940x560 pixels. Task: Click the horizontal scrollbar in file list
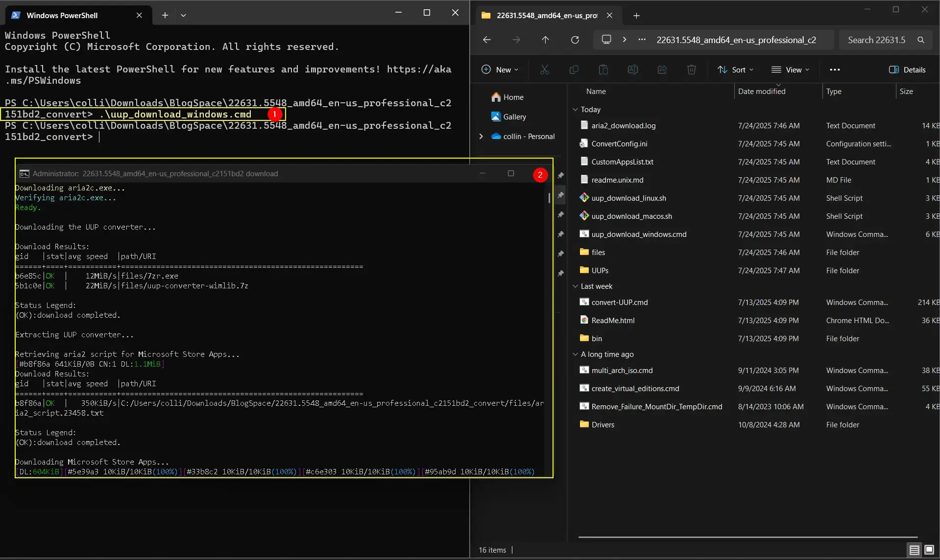pos(747,537)
